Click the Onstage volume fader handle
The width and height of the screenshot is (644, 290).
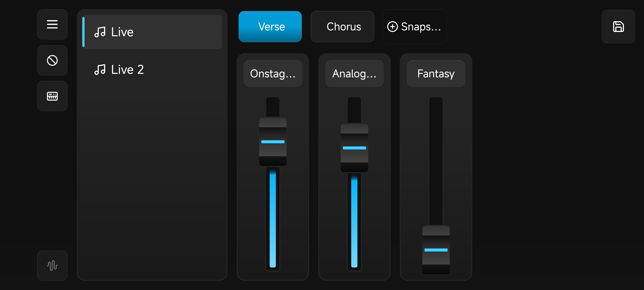point(273,142)
